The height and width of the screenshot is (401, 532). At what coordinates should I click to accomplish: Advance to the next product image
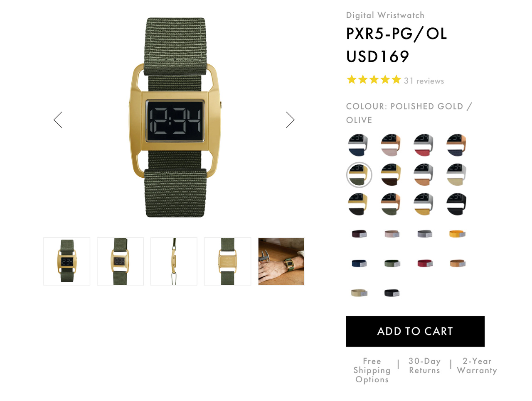tap(290, 120)
